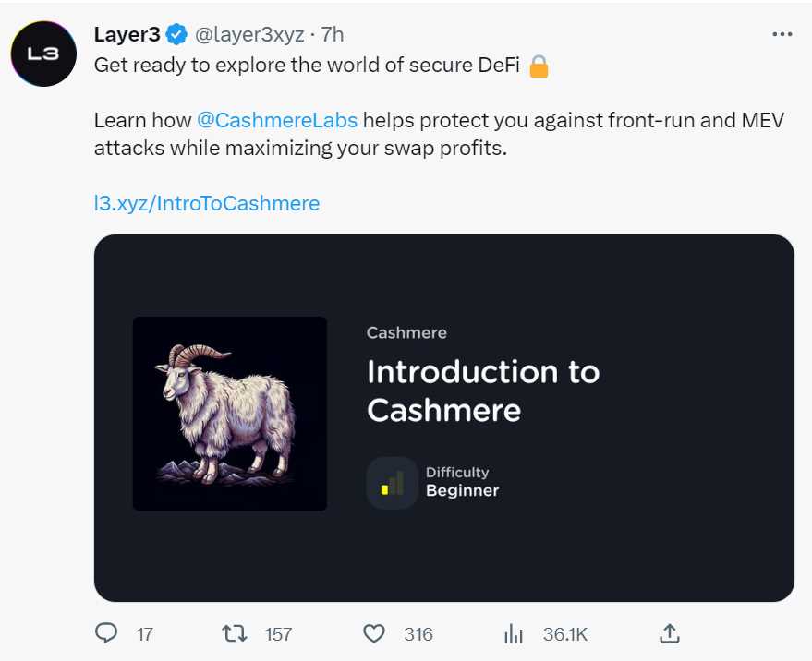The height and width of the screenshot is (661, 812).
Task: Click the @layer3xyz handle
Action: (248, 35)
